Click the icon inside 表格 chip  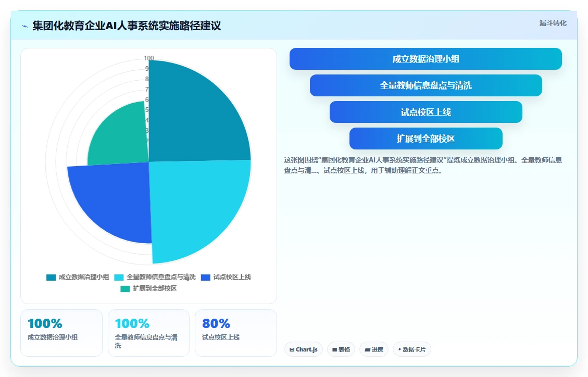pyautogui.click(x=334, y=349)
